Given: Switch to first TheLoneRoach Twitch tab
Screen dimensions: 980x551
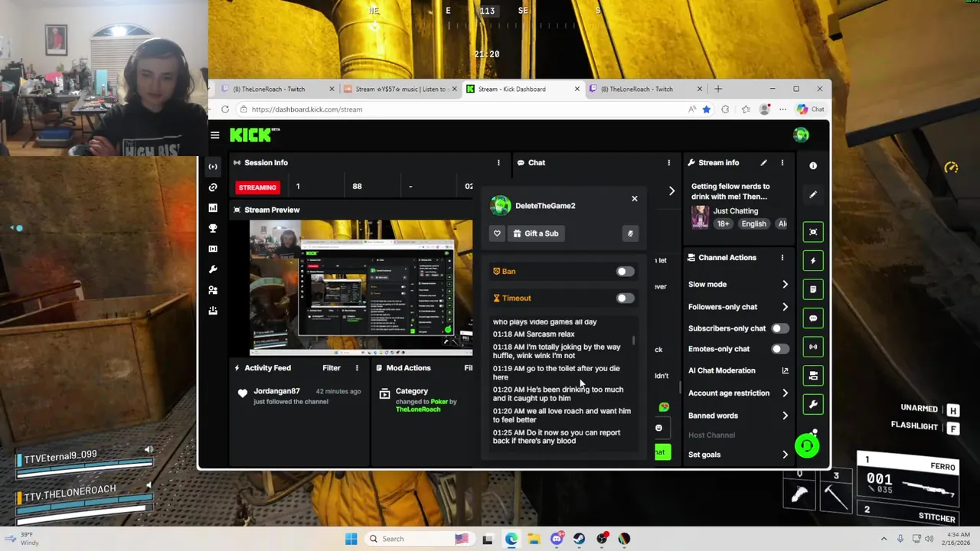Looking at the screenshot, I should point(276,89).
